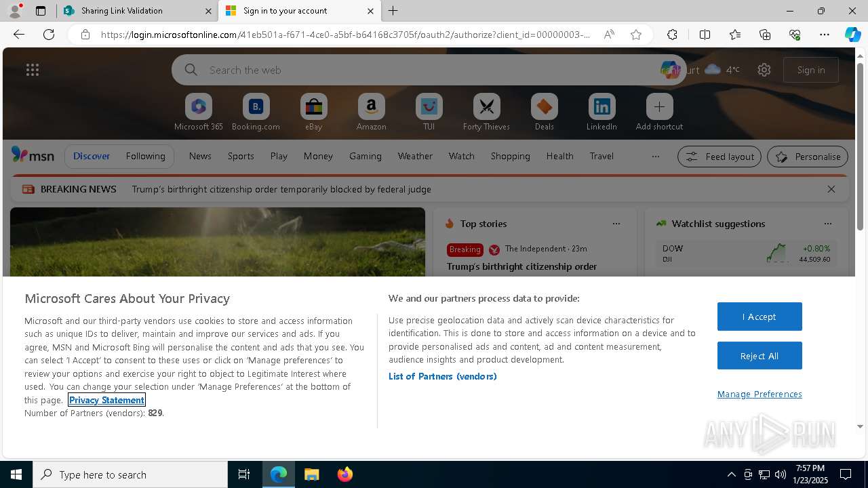Open Booking.com shortcut tile
This screenshot has width=868, height=488.
pyautogui.click(x=256, y=113)
